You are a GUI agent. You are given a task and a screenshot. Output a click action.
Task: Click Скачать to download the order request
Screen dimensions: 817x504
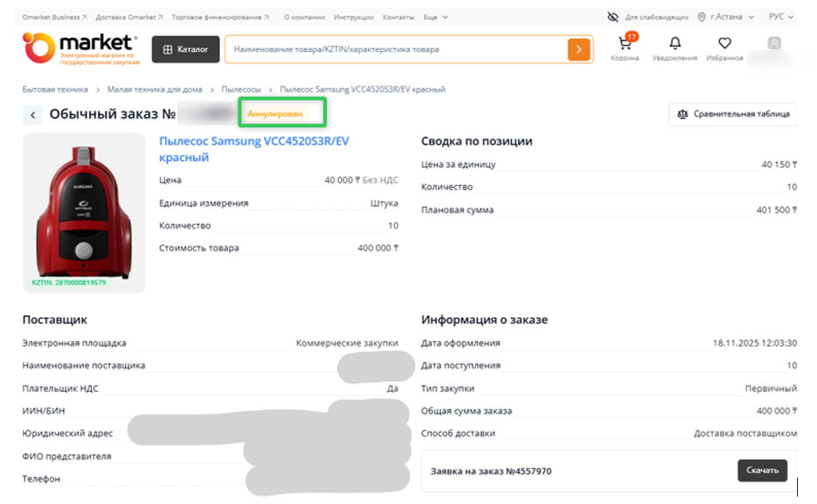tap(762, 470)
